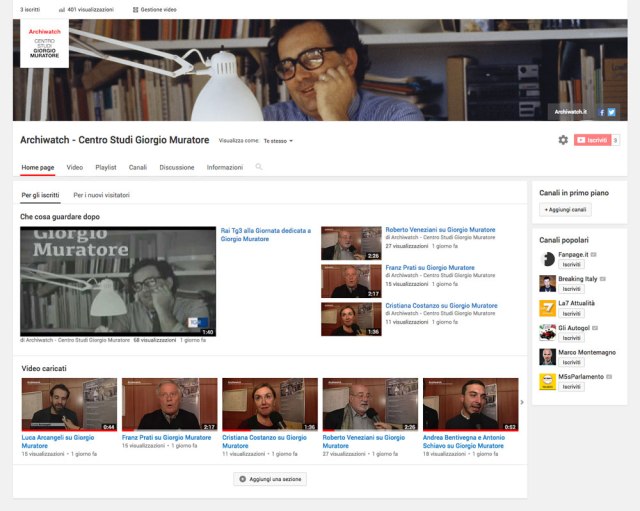Screen dimensions: 640x511
Task: Click '3 iscritti' subscribers link
Action: click(30, 9)
